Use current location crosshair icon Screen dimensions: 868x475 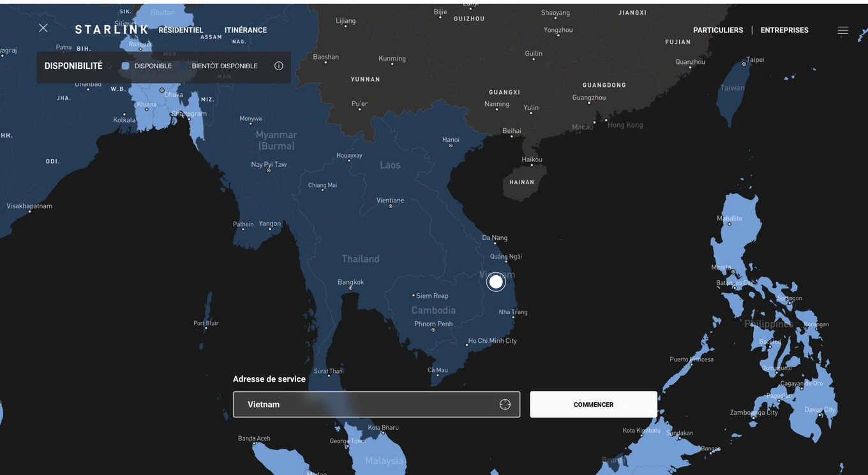pyautogui.click(x=505, y=405)
